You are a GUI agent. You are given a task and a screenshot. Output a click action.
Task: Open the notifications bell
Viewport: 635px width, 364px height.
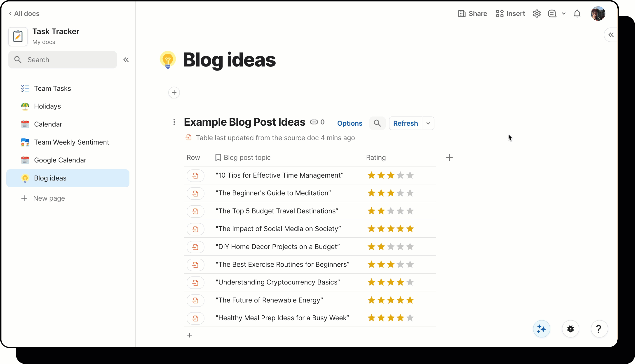click(577, 14)
